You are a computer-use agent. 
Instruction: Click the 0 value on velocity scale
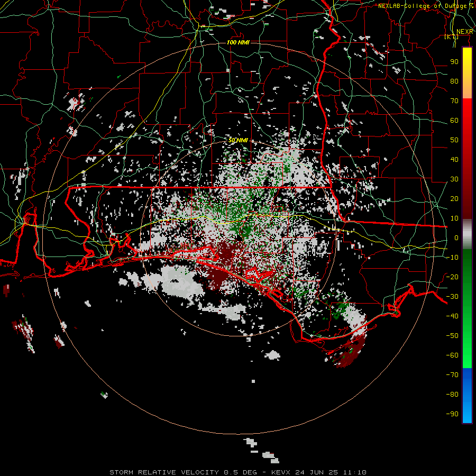[456, 238]
